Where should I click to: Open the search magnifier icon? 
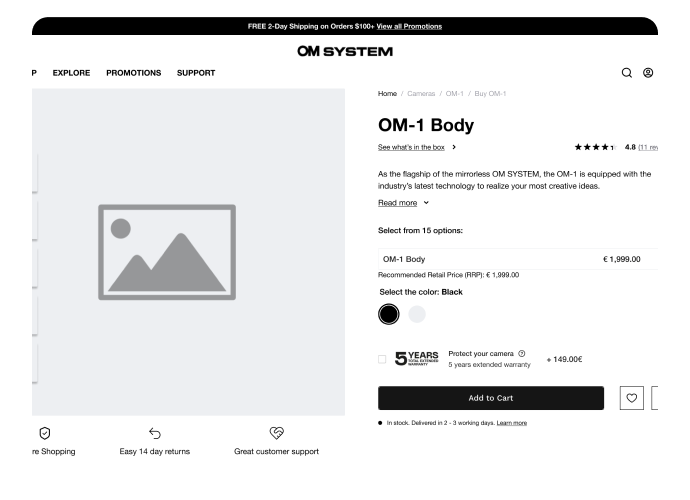(627, 73)
